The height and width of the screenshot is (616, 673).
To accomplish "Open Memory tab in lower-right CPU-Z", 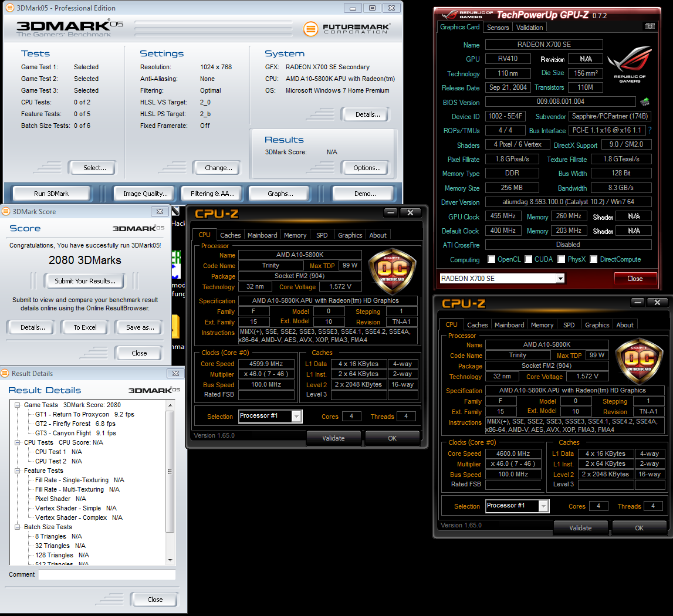I will tap(542, 325).
